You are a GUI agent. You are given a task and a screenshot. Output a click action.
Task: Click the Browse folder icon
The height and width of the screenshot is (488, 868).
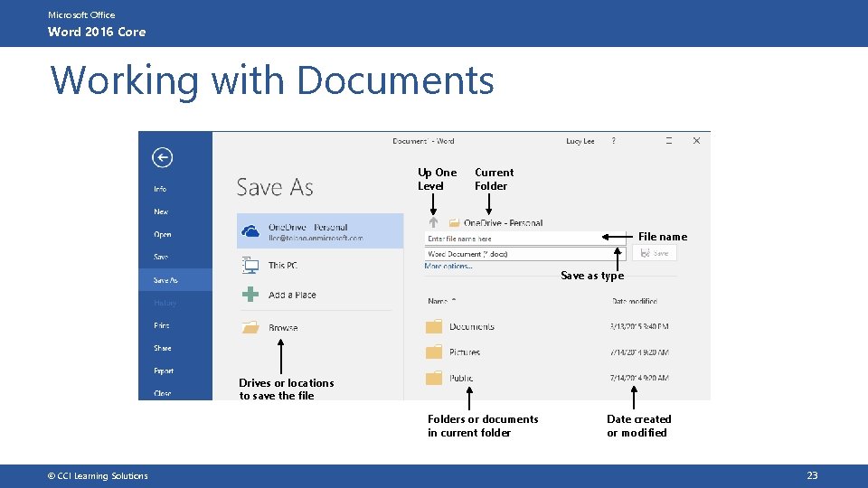[250, 327]
